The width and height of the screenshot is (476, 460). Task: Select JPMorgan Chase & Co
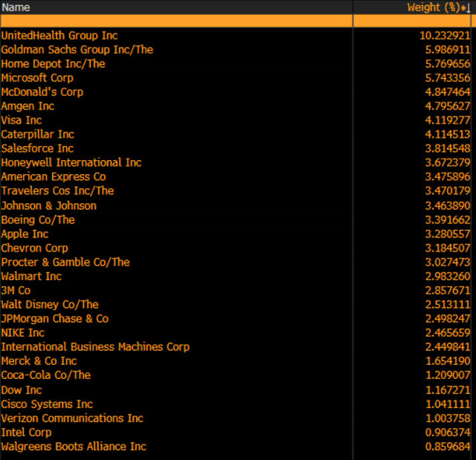(x=55, y=319)
